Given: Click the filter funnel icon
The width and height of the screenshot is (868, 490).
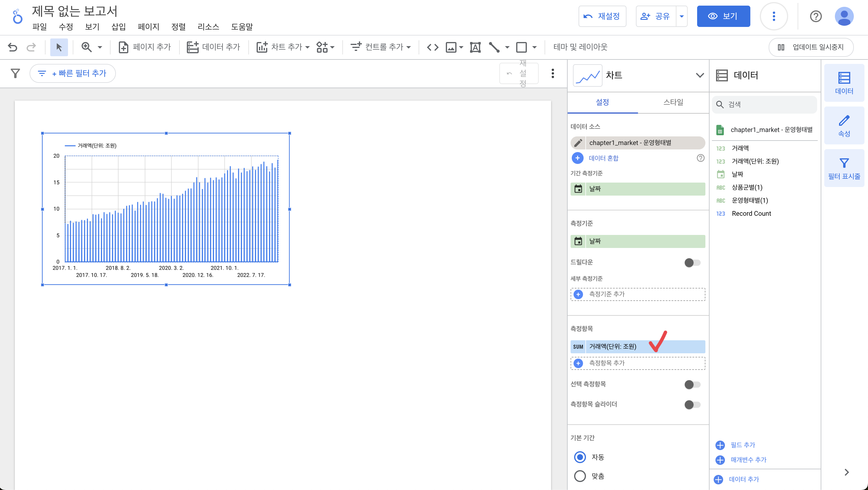Looking at the screenshot, I should pyautogui.click(x=15, y=73).
